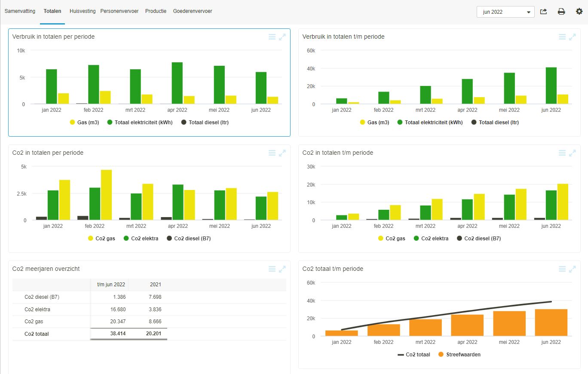Open menu of 'Verbruik in totalen per periode' chart

[x=272, y=37]
